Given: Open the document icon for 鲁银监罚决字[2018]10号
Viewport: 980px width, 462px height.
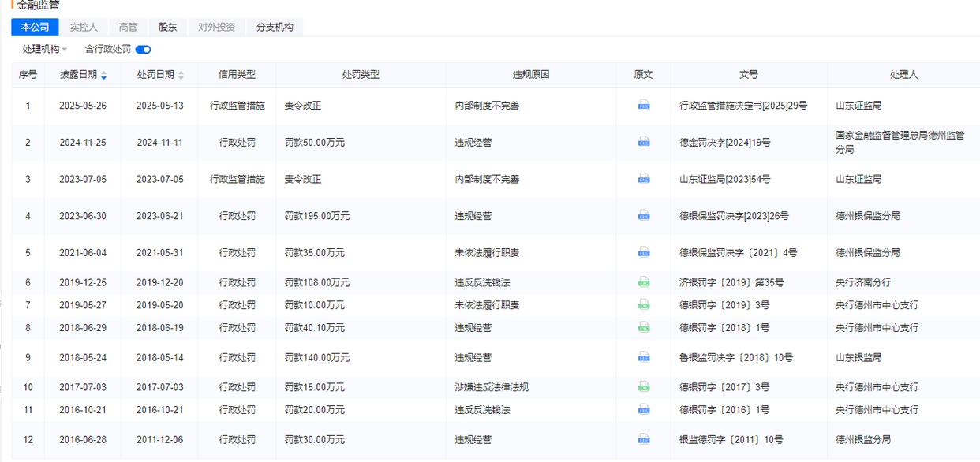Looking at the screenshot, I should tap(643, 356).
